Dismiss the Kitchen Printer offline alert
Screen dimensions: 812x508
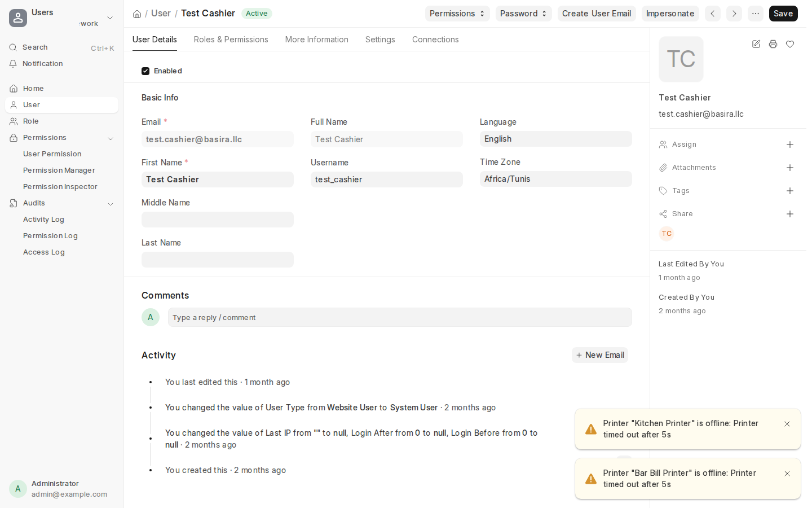[x=787, y=424]
